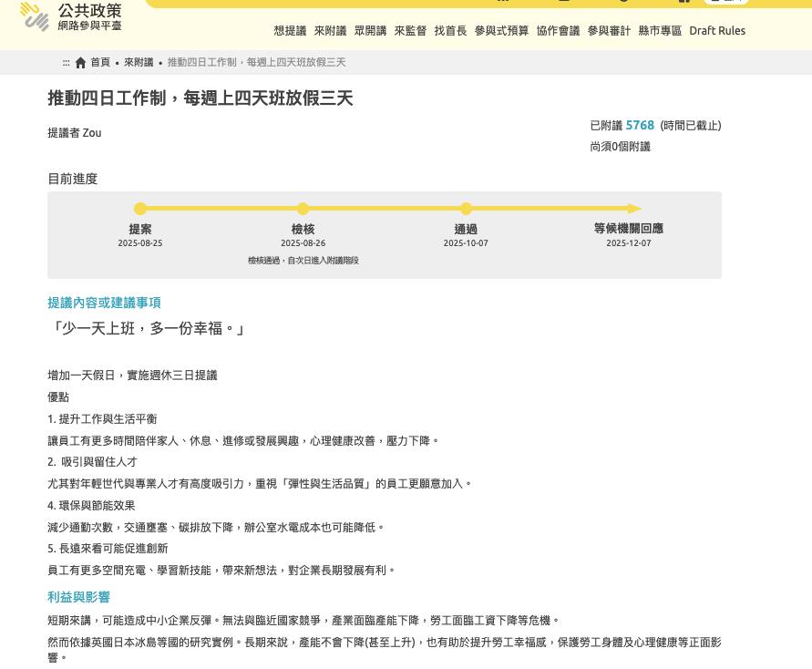Click the 檢核 milestone dot on the timeline
Image resolution: width=812 pixels, height=669 pixels.
[303, 209]
